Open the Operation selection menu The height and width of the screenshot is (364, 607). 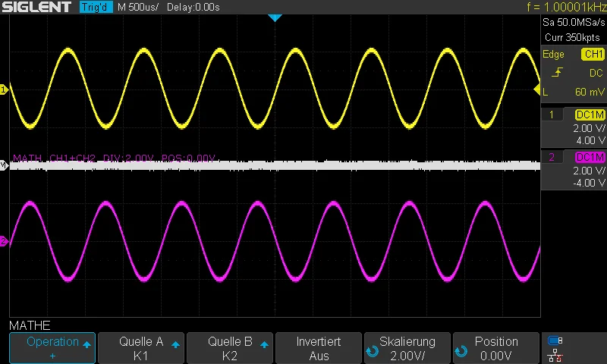point(52,348)
